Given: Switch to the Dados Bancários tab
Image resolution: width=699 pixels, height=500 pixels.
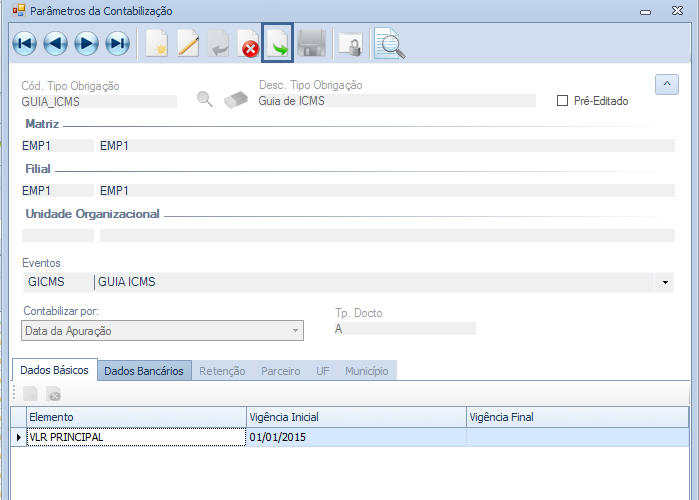Looking at the screenshot, I should (144, 371).
